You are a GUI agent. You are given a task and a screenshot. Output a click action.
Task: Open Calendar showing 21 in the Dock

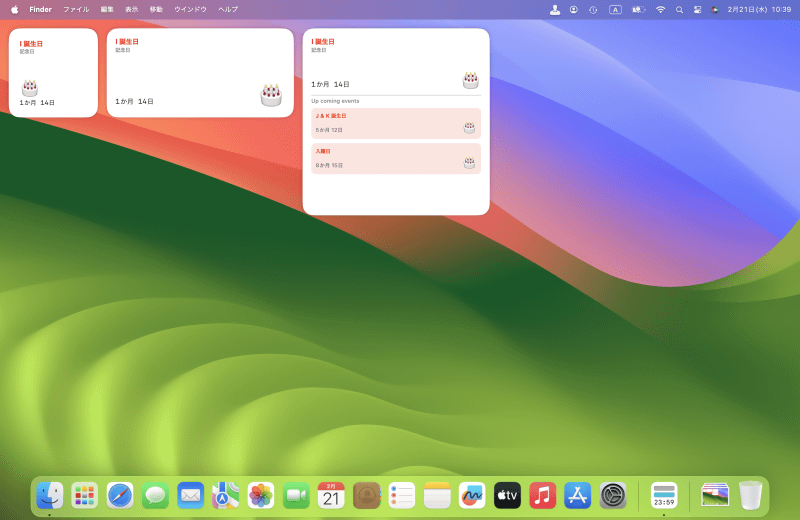click(331, 495)
